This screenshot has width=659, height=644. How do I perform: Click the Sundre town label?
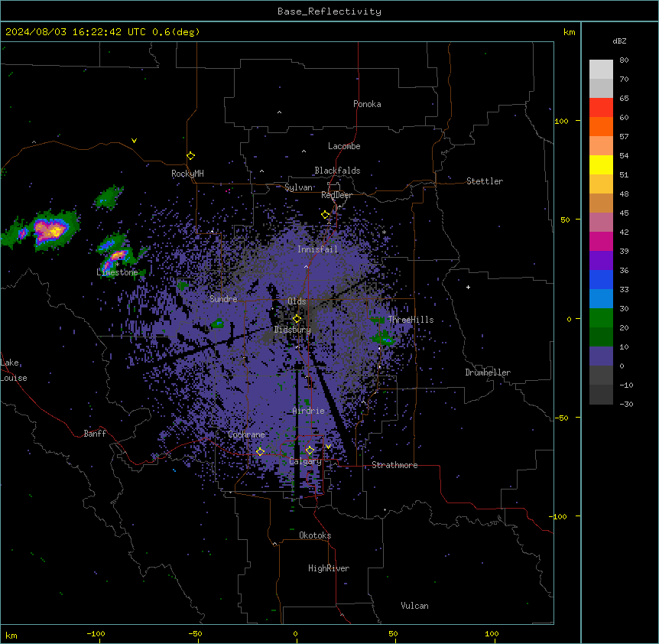click(x=223, y=299)
